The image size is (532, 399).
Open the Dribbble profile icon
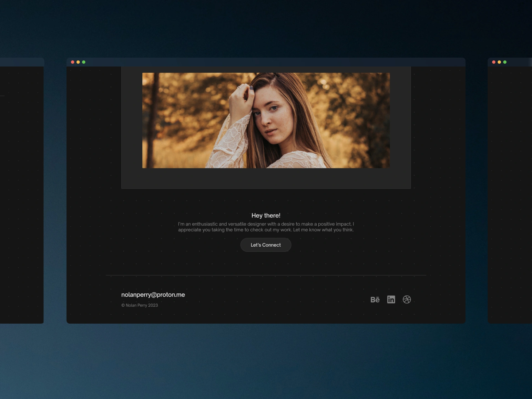click(407, 300)
